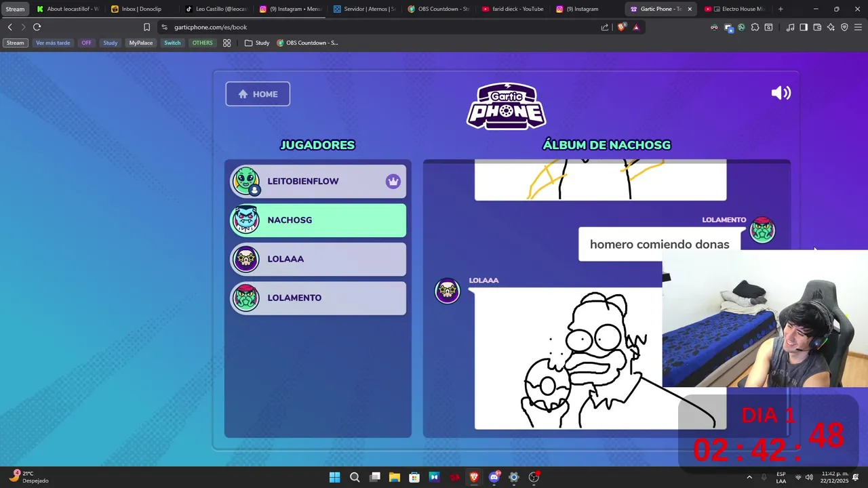The height and width of the screenshot is (488, 868).
Task: Click the browser forward arrow
Action: tap(23, 27)
